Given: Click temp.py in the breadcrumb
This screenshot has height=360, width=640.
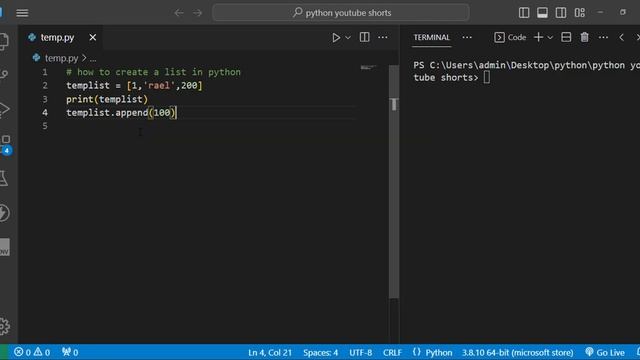Looking at the screenshot, I should tap(61, 58).
